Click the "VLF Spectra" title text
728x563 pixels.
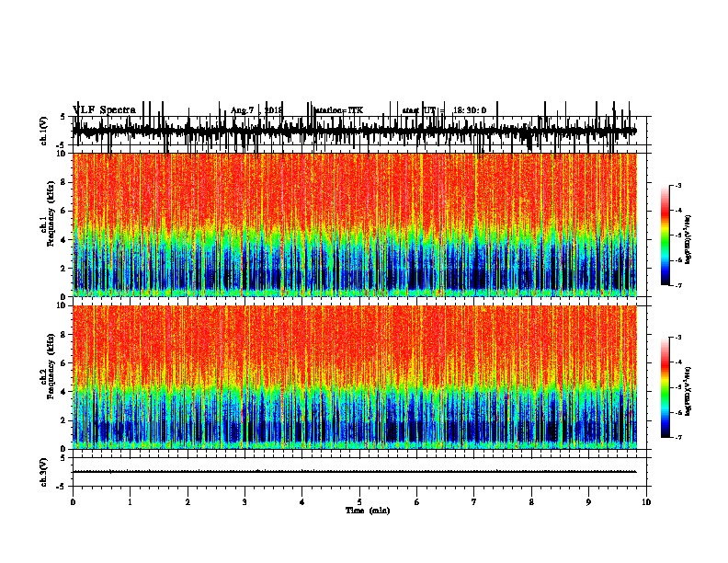pos(104,110)
